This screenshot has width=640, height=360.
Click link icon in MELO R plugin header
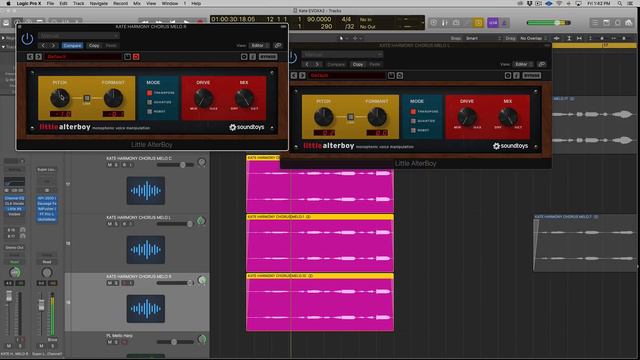(x=278, y=45)
